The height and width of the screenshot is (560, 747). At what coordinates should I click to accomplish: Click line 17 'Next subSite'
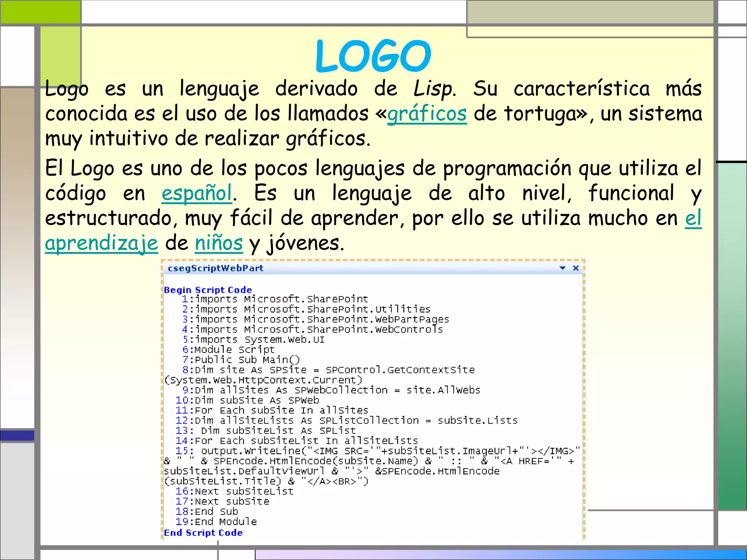pos(222,502)
